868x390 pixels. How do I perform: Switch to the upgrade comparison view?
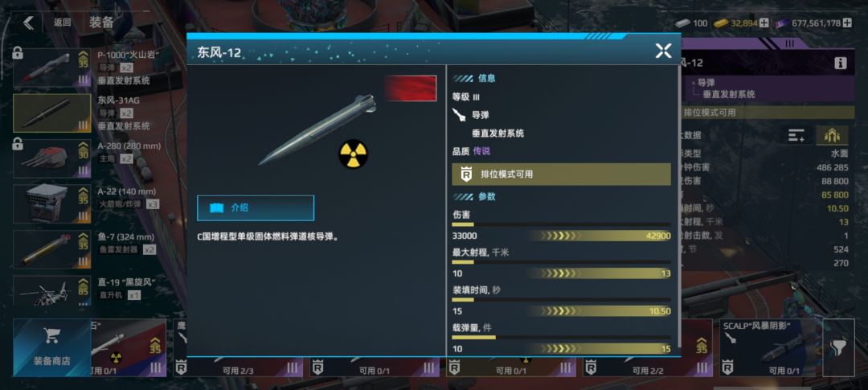(832, 135)
